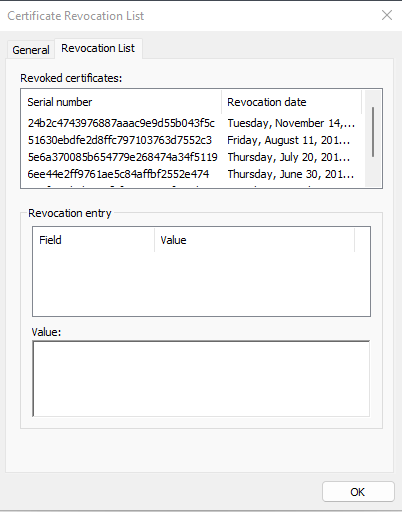This screenshot has height=512, width=402.
Task: Select serial number 5e6a370085b654779e268474a34f5119
Action: coord(122,157)
